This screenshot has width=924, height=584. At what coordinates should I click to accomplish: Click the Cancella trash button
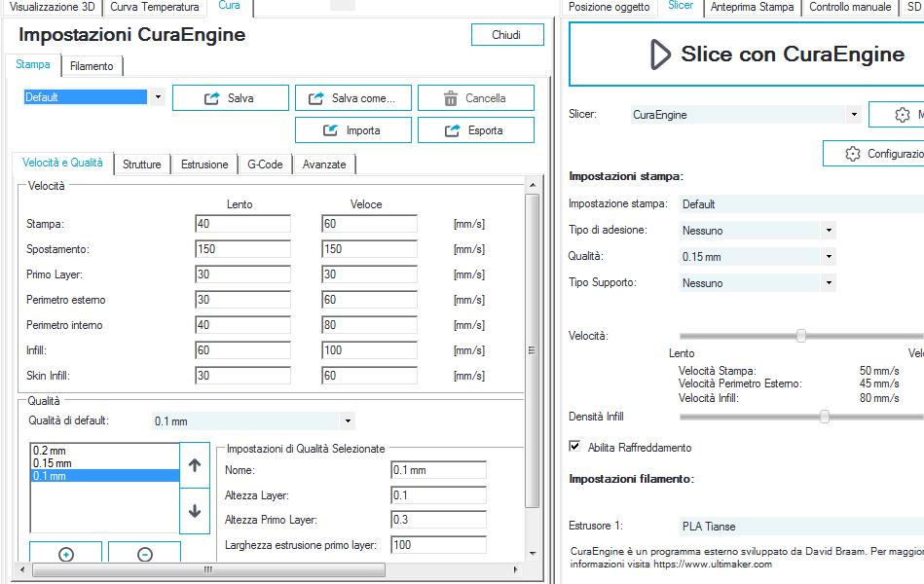click(475, 98)
